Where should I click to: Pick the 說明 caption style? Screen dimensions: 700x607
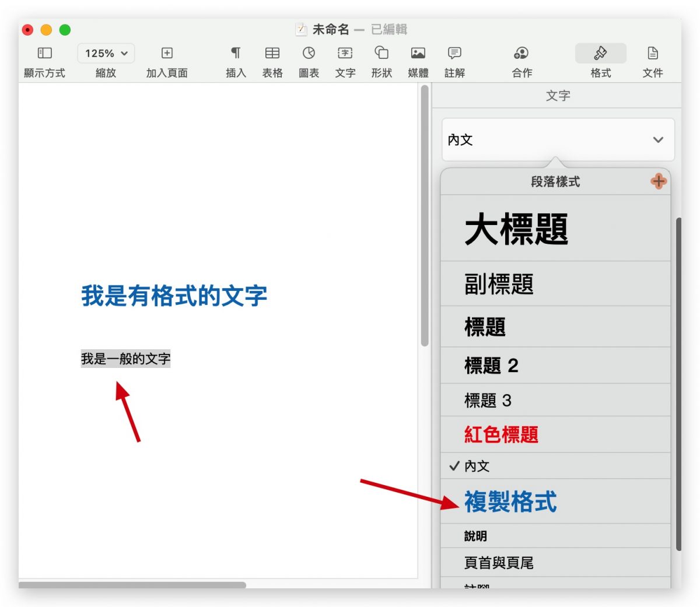[555, 536]
